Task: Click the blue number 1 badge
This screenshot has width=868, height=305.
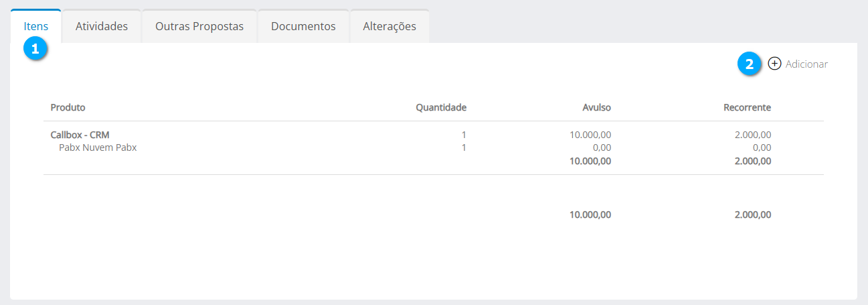Action: click(35, 49)
